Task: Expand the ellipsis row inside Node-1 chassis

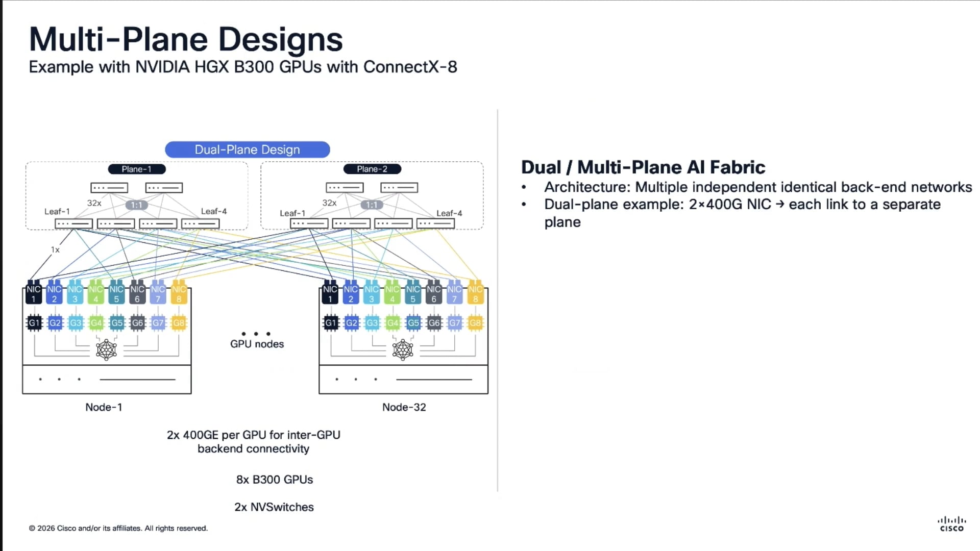Action: point(60,379)
